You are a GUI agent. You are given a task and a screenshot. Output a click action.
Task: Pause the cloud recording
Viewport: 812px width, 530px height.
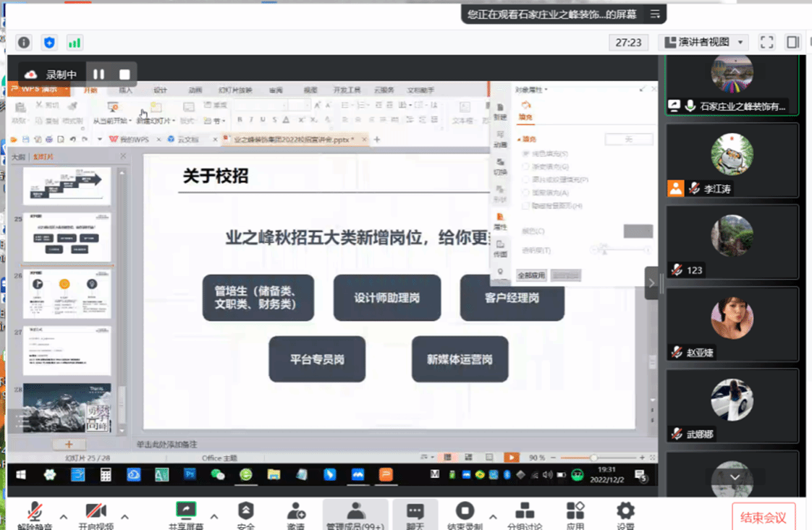coord(99,75)
